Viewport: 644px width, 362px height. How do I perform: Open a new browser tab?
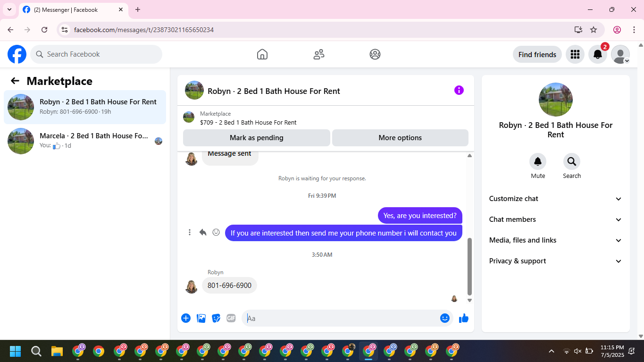[x=138, y=9]
